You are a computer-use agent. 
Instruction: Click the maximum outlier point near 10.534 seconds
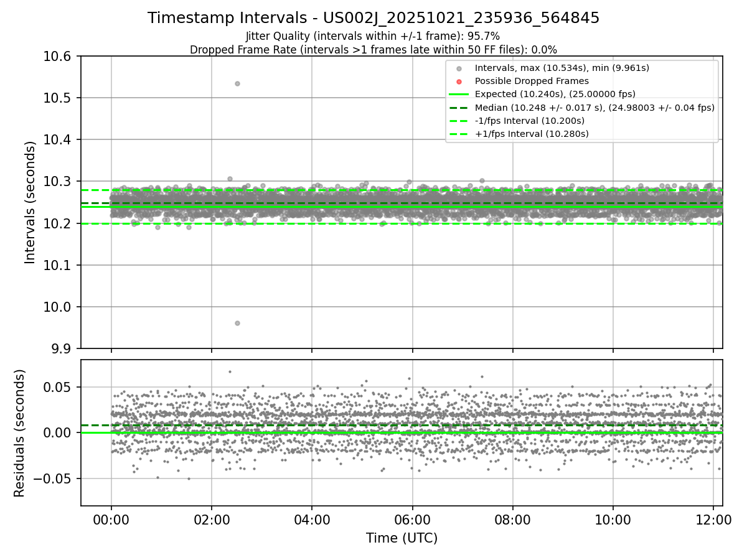237,83
